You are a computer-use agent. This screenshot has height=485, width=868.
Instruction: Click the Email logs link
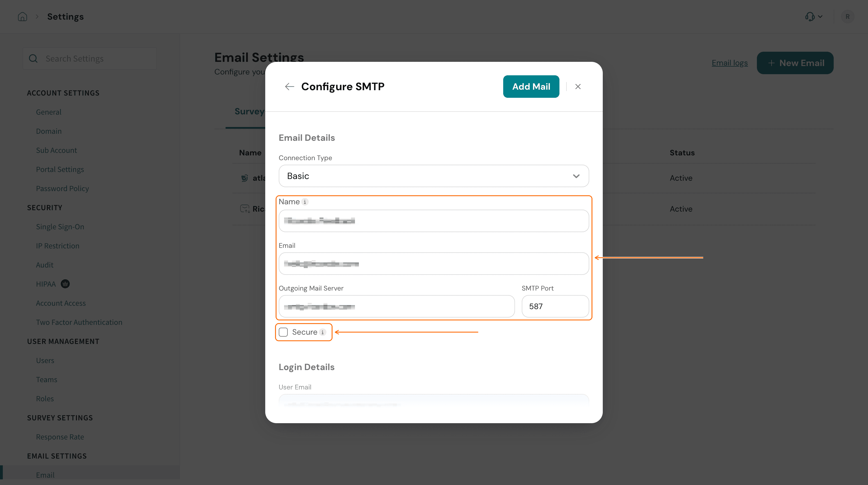(x=730, y=63)
